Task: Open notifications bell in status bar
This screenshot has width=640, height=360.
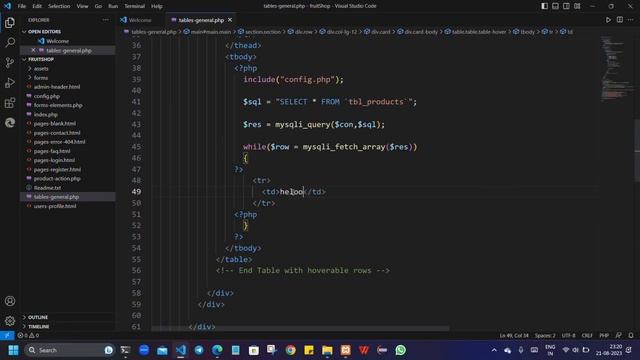Action: pos(631,336)
